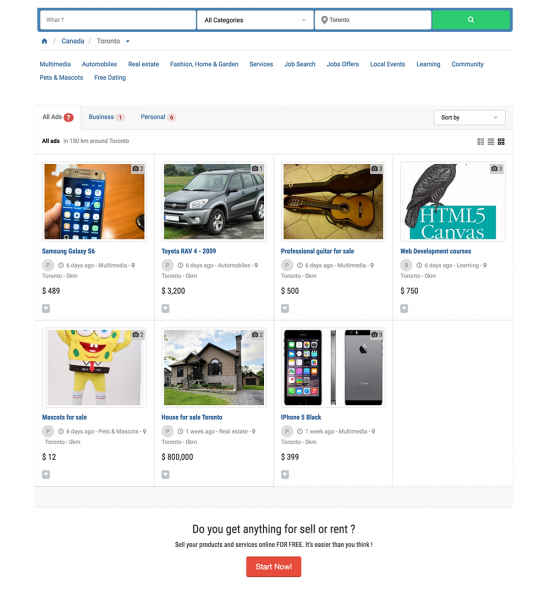This screenshot has width=550, height=591.
Task: Favorite the Toyota RAV 4 ad heart
Action: point(165,309)
